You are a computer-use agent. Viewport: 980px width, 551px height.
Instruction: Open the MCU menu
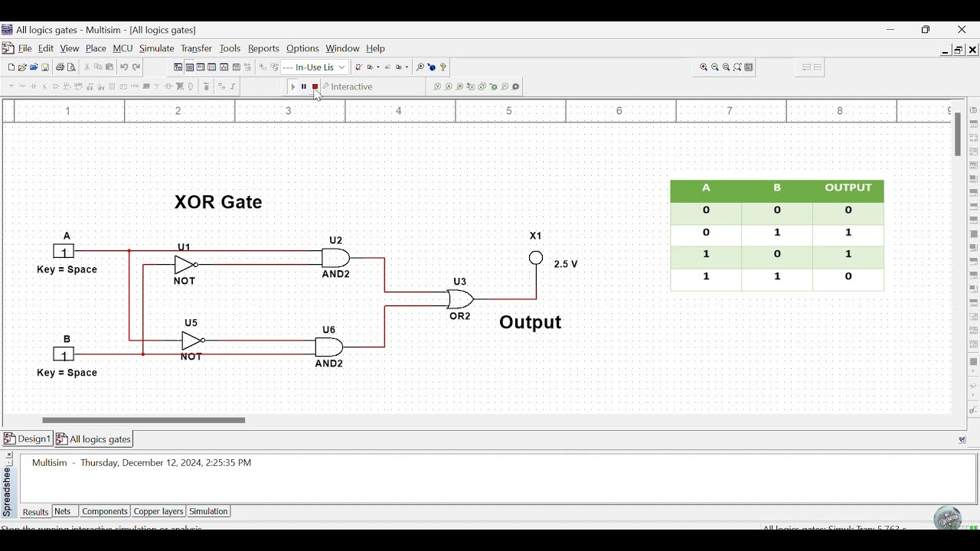(122, 48)
